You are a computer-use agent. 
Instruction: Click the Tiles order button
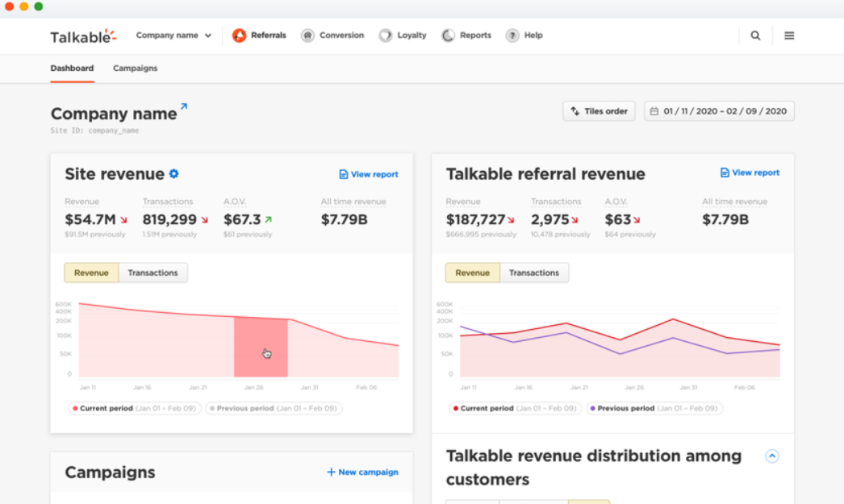click(599, 111)
